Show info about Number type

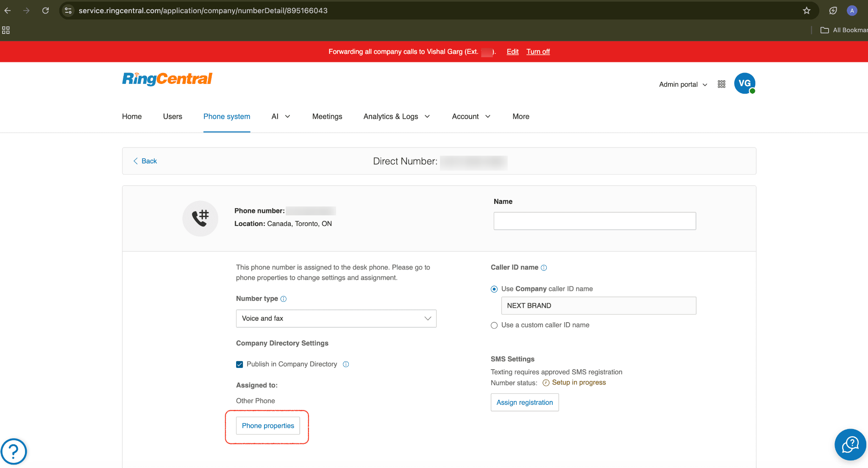[284, 299]
